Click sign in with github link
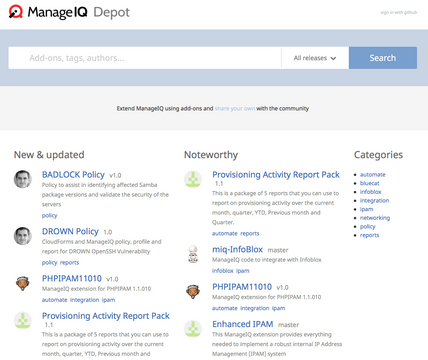This screenshot has width=428, height=360. click(399, 12)
